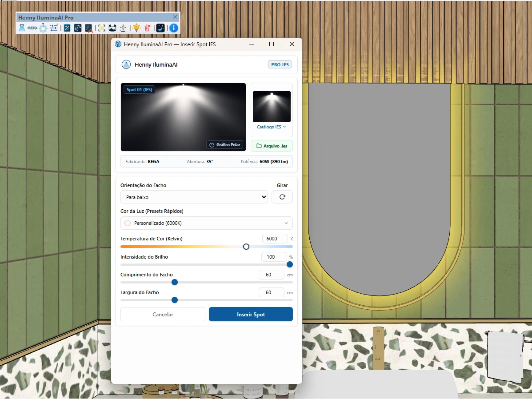Click the Intensidade do Brilho slider handle
The image size is (532, 399).
[290, 264]
